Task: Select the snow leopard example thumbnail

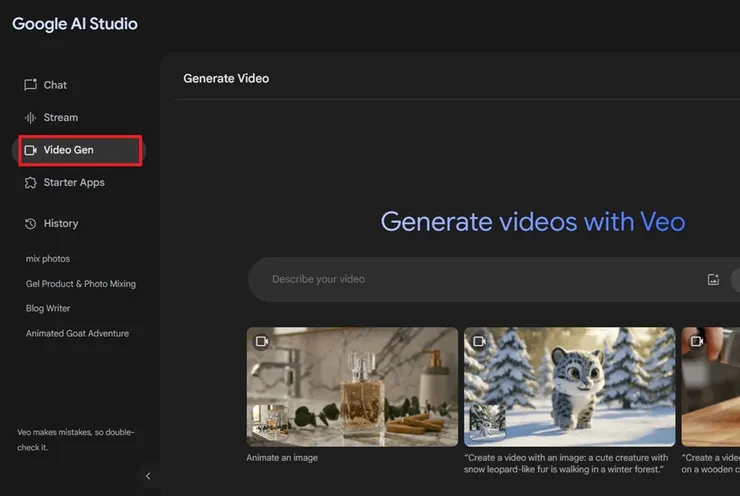Action: point(570,387)
